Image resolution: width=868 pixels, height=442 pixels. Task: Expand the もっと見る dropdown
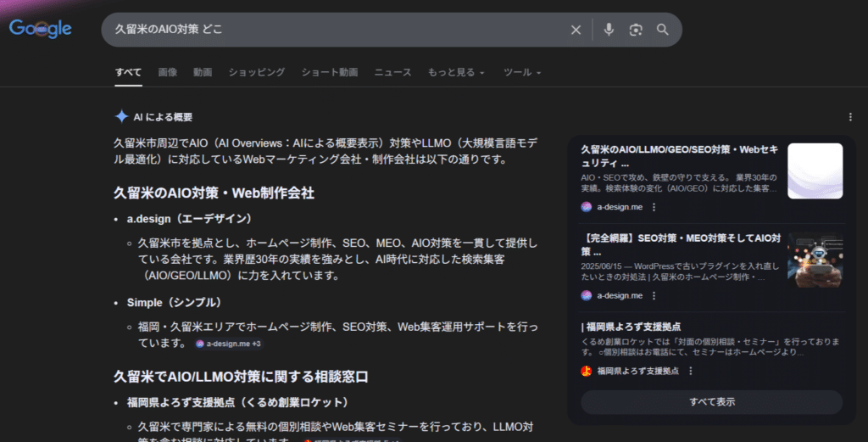tap(456, 72)
